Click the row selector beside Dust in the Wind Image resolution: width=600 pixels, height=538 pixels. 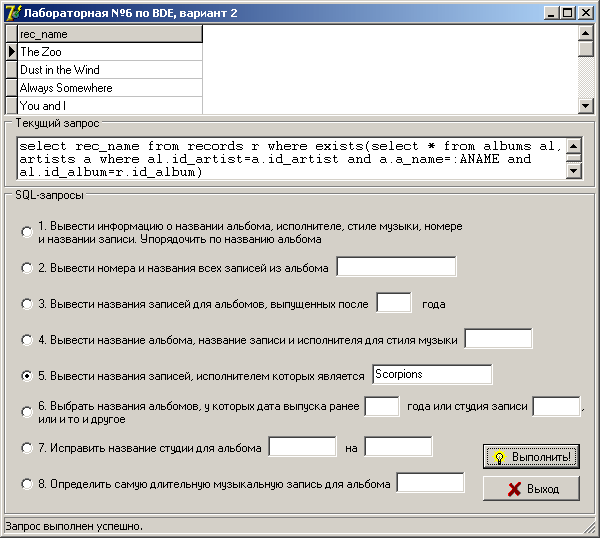(11, 70)
